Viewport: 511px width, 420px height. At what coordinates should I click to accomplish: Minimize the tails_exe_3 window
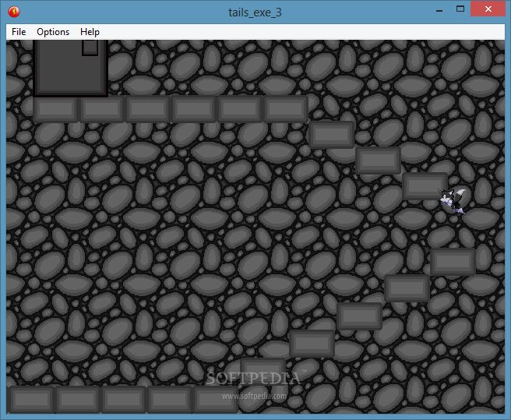pyautogui.click(x=439, y=9)
